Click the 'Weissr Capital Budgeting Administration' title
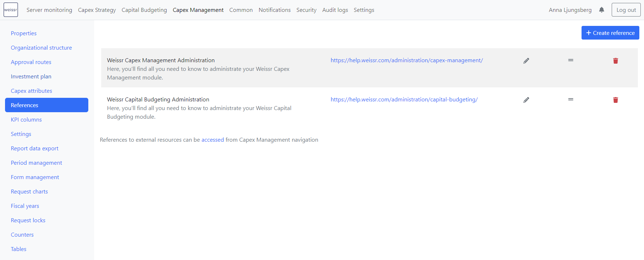Viewport: 644px width, 260px height. coord(158,100)
